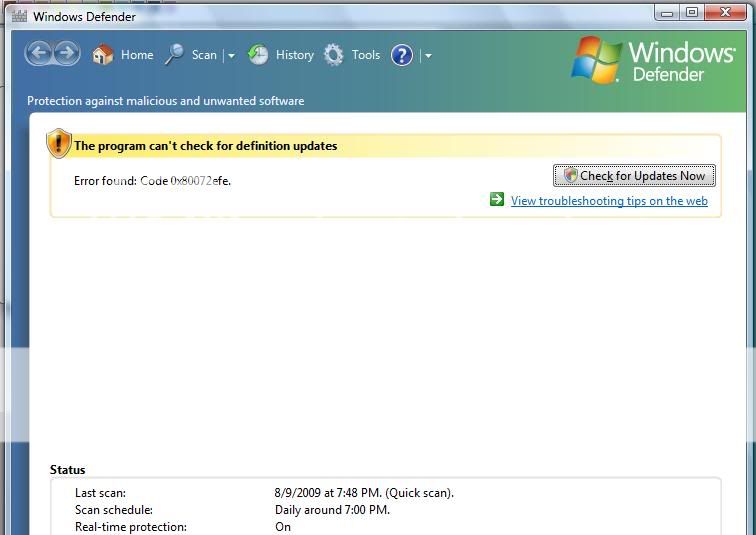Click the Tools gear icon
Image resolution: width=756 pixels, height=535 pixels.
(334, 55)
